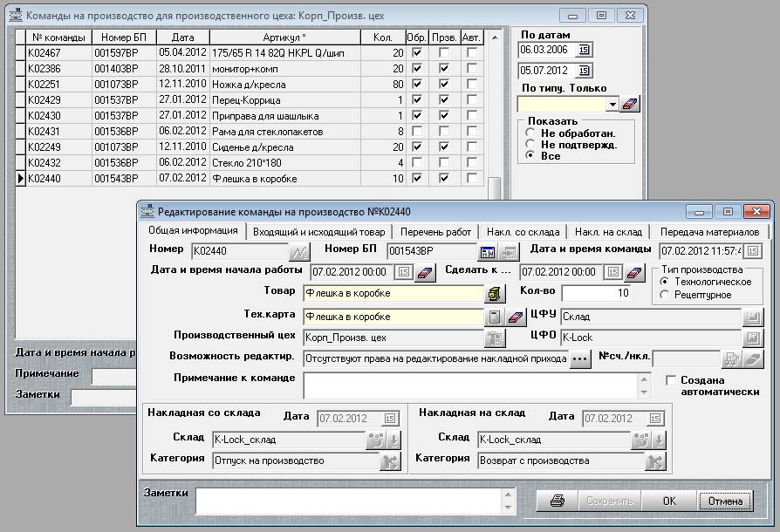This screenshot has width=780, height=532.
Task: Click the OK button
Action: point(669,501)
